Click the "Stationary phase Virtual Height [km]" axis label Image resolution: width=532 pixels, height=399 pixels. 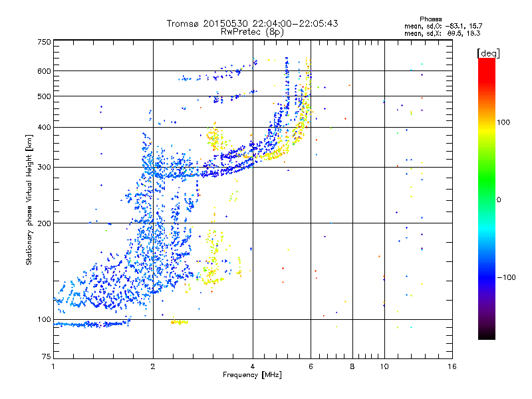pos(29,200)
